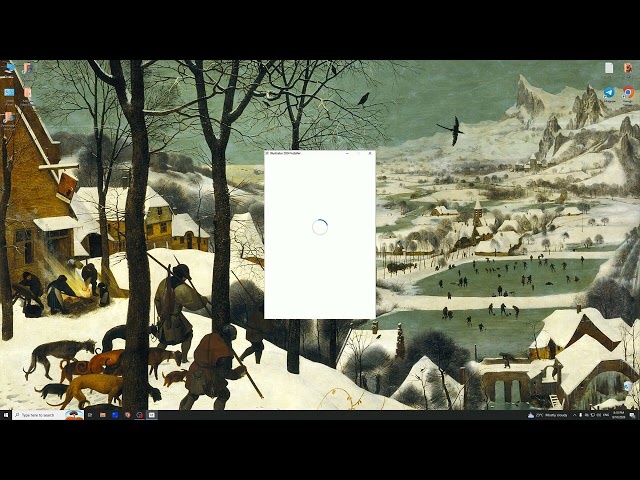Screen dimensions: 640x480
Task: Open the volume control in the system tray
Action: 599,415
